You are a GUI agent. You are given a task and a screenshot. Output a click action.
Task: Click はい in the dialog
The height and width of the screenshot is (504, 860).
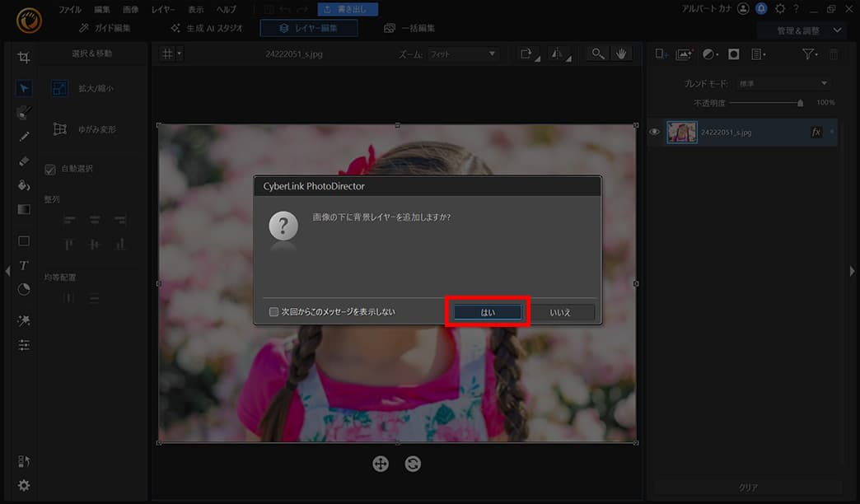point(486,311)
